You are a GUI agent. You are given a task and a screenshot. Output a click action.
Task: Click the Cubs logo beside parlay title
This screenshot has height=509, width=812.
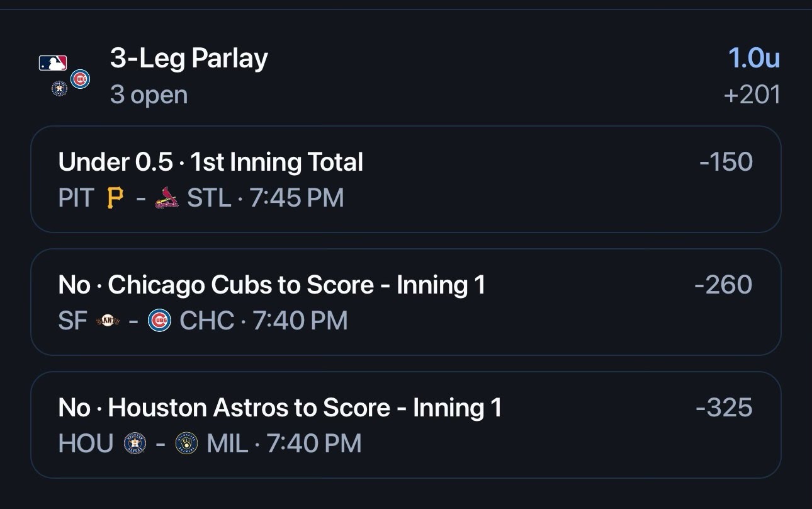[x=80, y=79]
